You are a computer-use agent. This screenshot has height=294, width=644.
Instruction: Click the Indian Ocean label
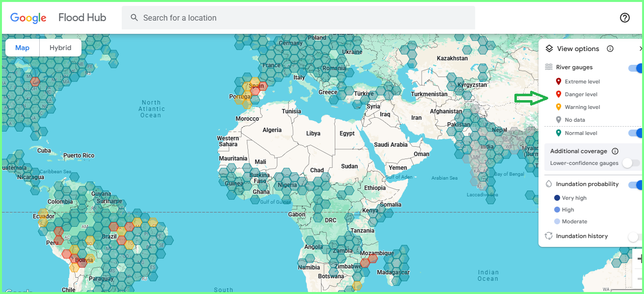click(488, 275)
